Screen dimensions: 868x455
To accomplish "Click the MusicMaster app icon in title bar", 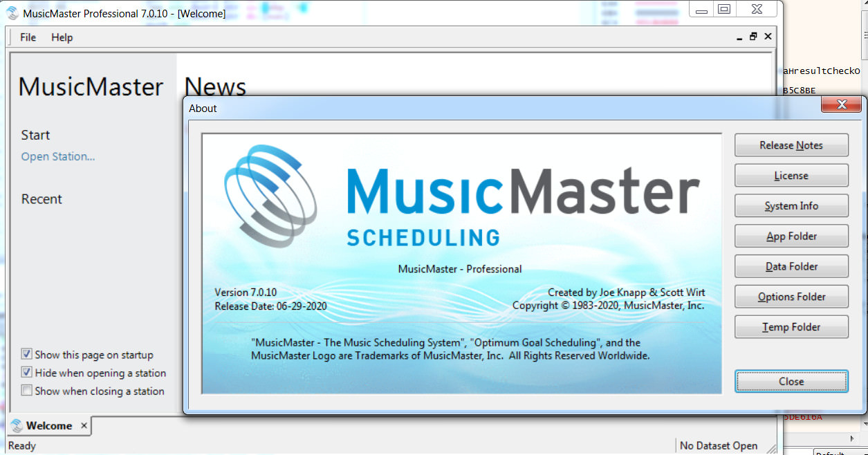I will [x=12, y=13].
